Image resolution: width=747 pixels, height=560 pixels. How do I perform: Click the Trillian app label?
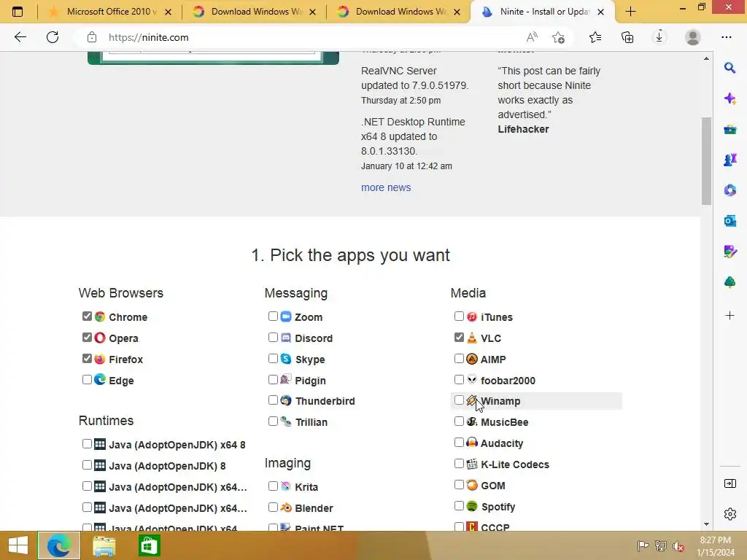[311, 422]
